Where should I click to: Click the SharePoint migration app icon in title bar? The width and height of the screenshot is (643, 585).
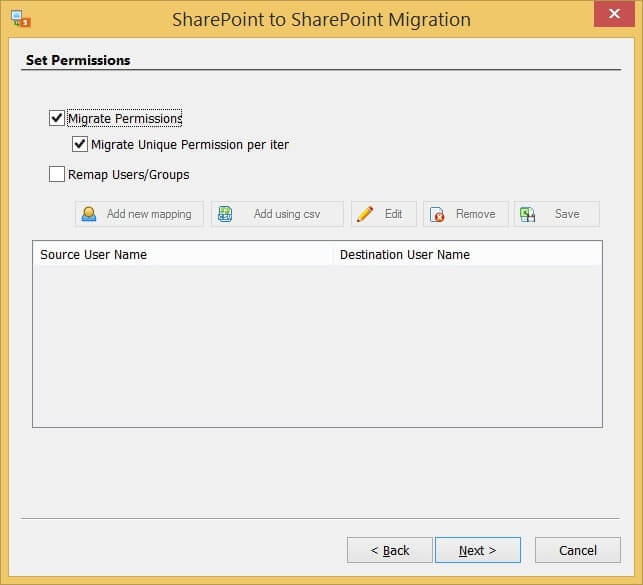[21, 19]
